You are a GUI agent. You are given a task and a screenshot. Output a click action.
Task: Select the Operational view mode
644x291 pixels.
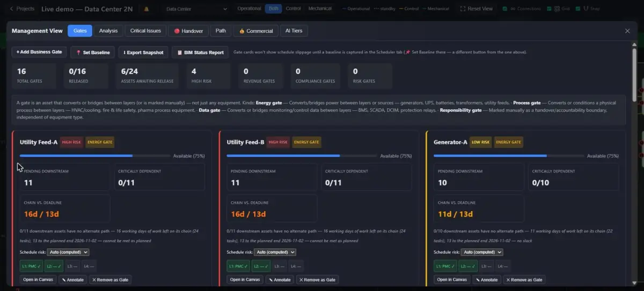click(x=250, y=9)
